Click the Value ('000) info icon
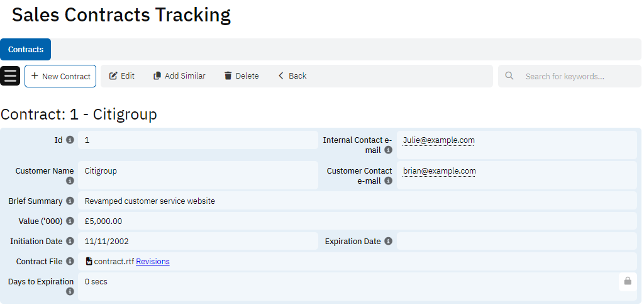The image size is (644, 307). point(70,221)
